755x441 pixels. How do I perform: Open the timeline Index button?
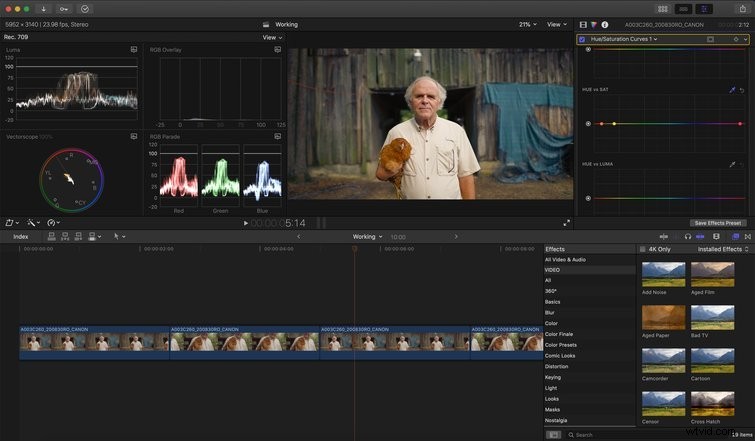coord(21,237)
